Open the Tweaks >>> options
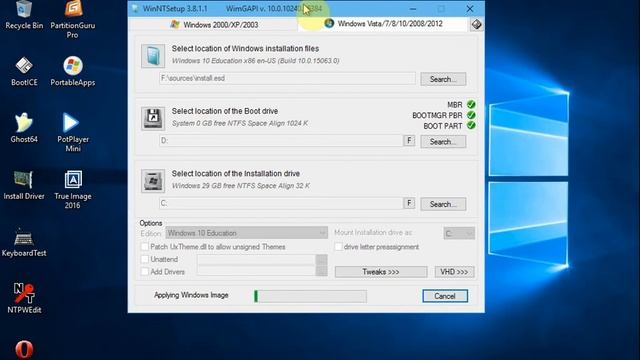This screenshot has height=360, width=640. tap(381, 272)
